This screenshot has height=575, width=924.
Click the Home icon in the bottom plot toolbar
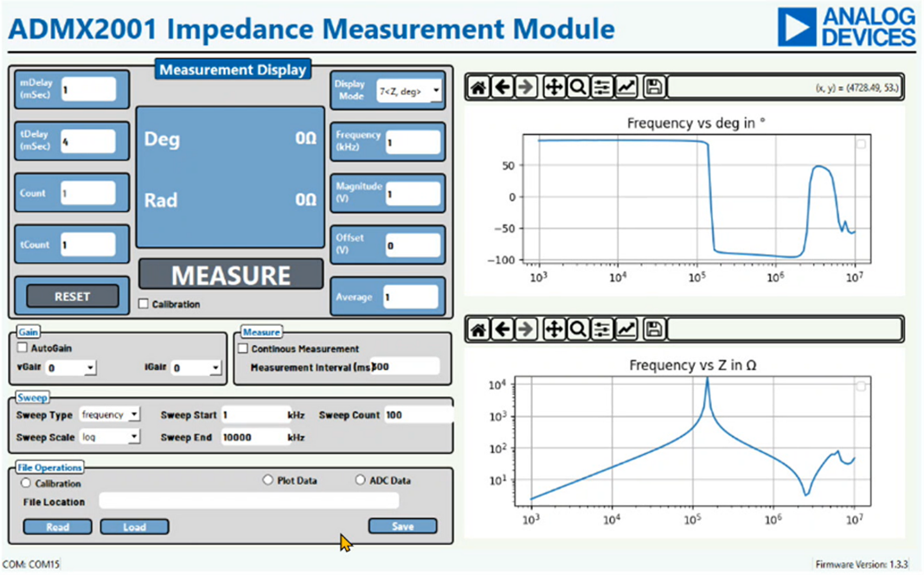478,329
